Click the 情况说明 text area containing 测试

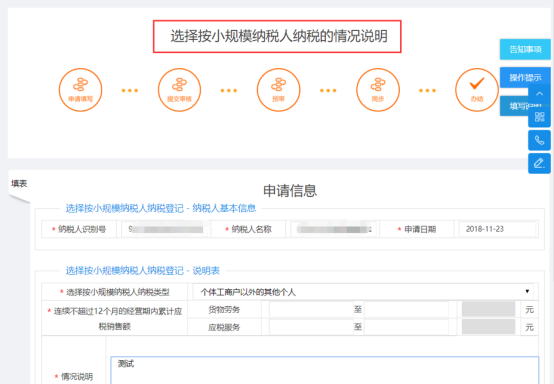pyautogui.click(x=325, y=370)
